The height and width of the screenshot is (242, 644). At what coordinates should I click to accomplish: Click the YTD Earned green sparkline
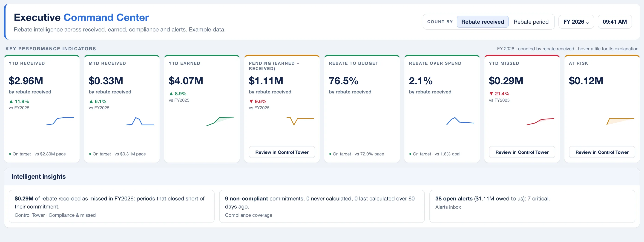point(220,121)
